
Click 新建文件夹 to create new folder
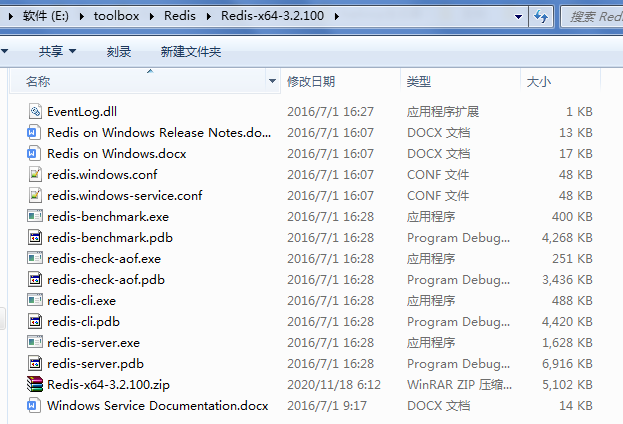pyautogui.click(x=191, y=51)
